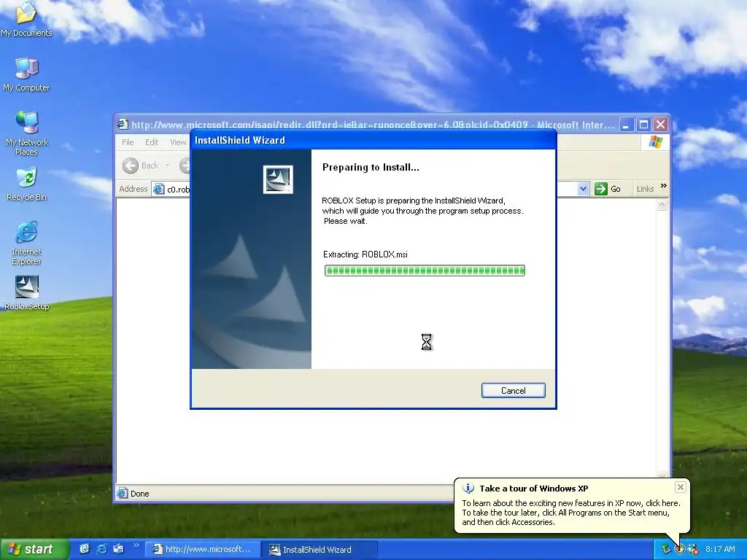
Task: Click the extraction progress bar
Action: (425, 271)
